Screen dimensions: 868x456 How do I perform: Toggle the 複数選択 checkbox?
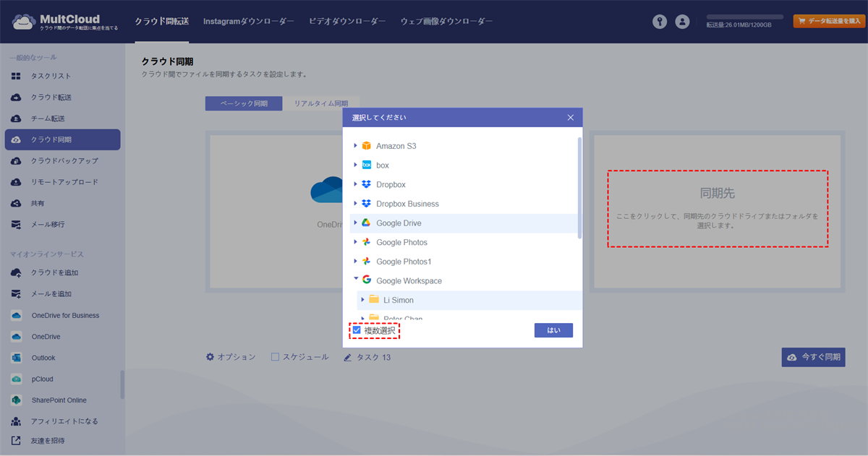[x=357, y=330]
